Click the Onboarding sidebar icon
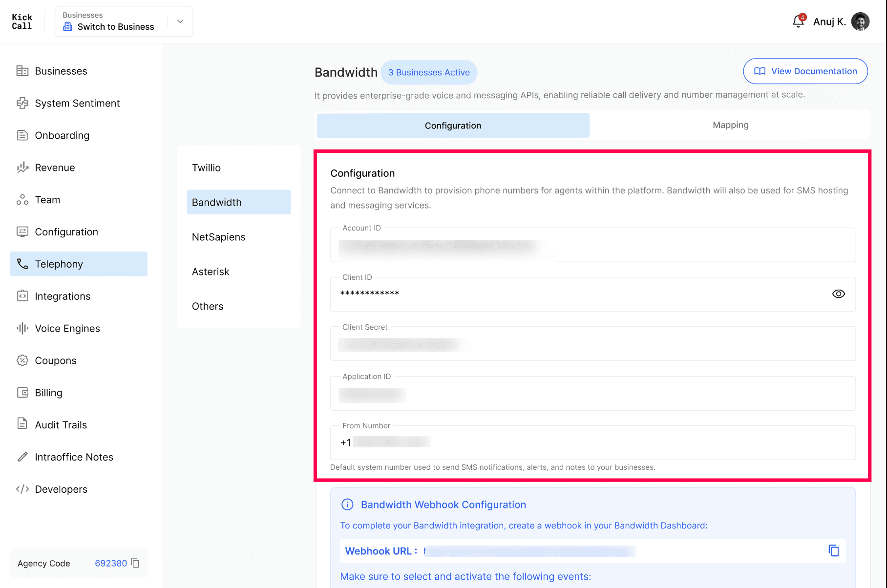 [22, 135]
